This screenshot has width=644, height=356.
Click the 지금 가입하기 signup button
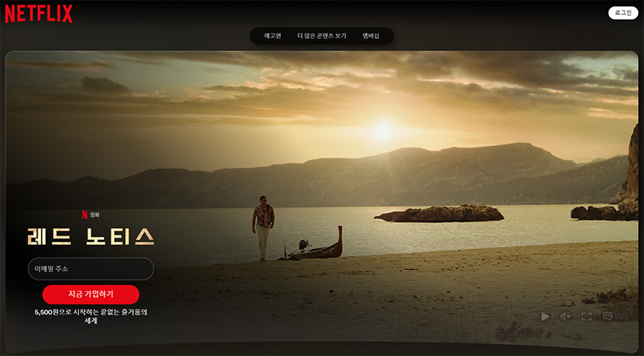tap(91, 294)
